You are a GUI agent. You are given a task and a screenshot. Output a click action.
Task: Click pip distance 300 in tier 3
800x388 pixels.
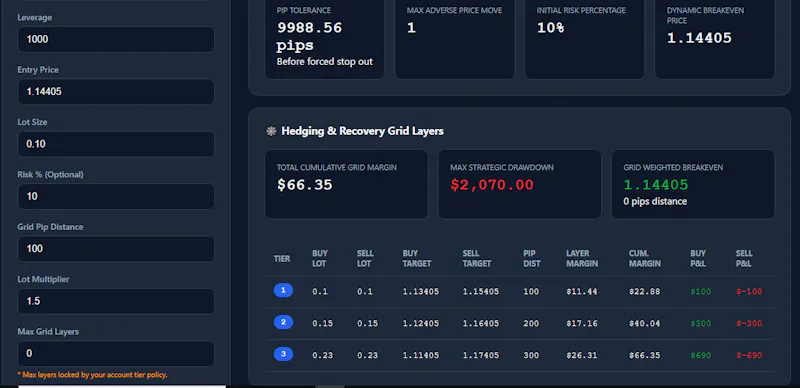(x=531, y=355)
